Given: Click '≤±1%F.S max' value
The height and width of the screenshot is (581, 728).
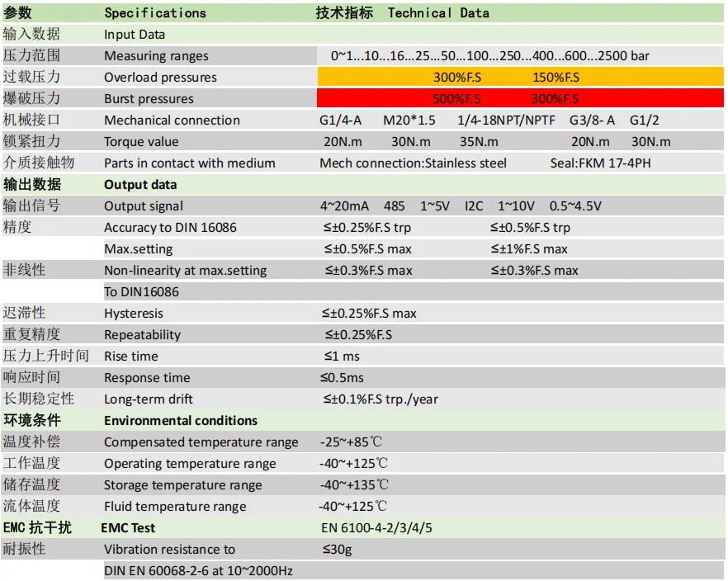Looking at the screenshot, I should click(x=529, y=249).
